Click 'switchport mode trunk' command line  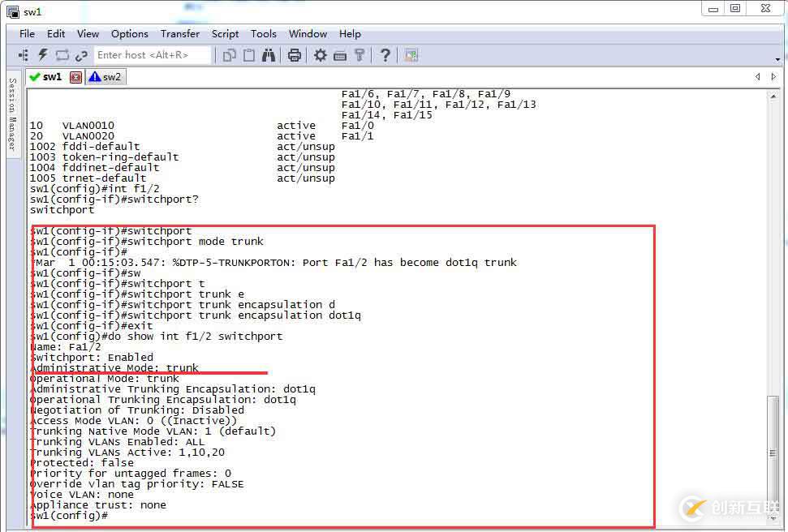(147, 242)
